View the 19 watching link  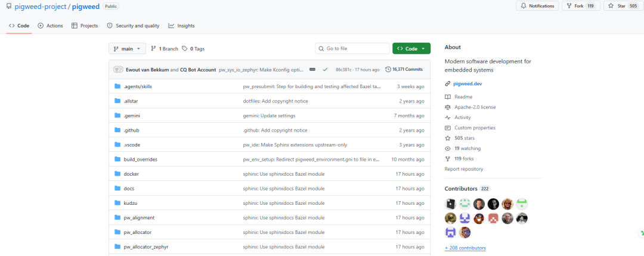click(x=467, y=148)
